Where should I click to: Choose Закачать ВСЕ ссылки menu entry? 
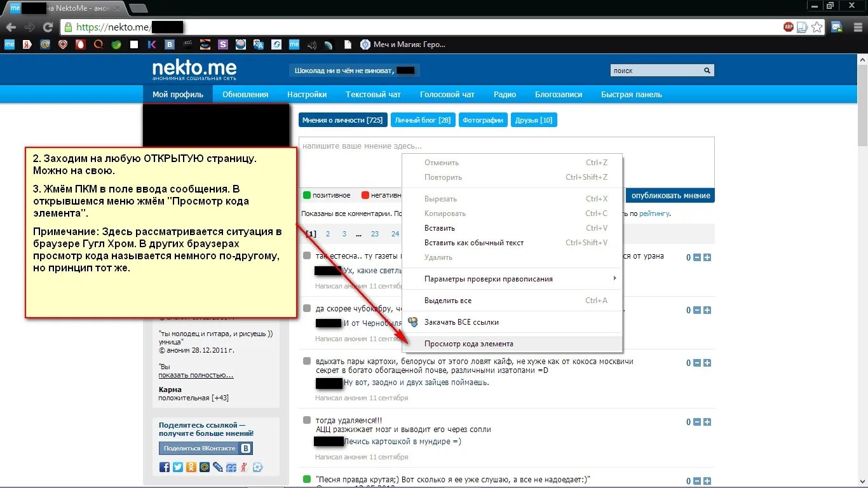(x=513, y=322)
